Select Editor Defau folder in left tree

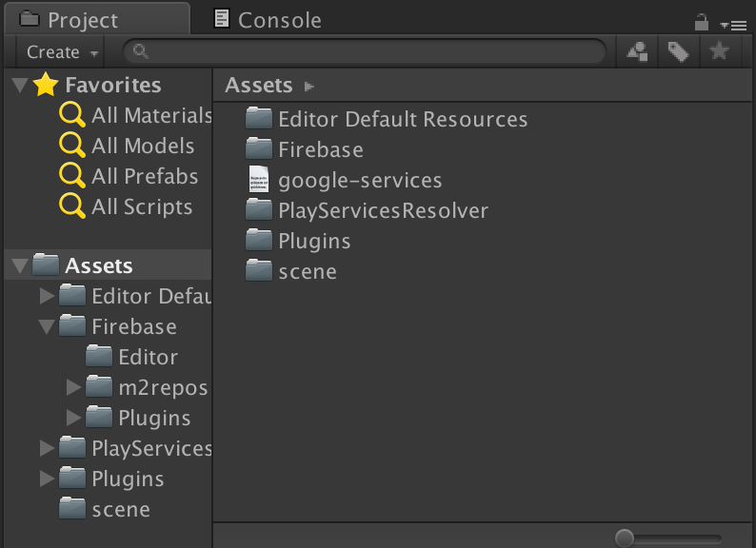(151, 296)
